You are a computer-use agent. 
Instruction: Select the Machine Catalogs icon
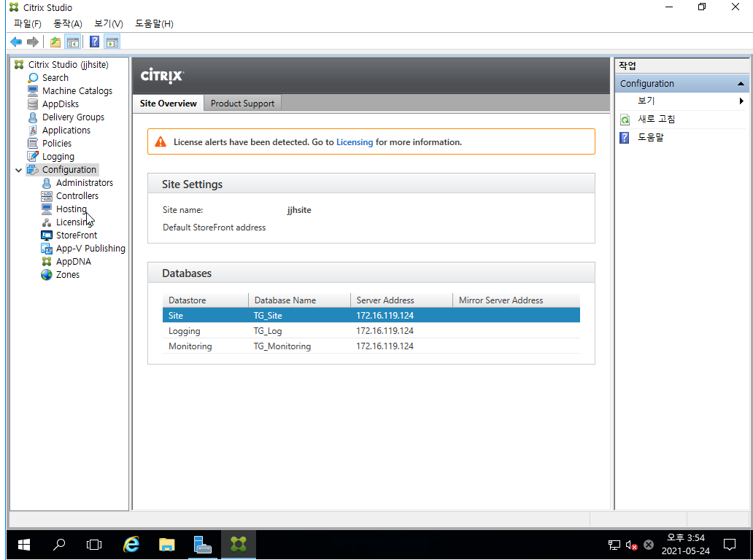pyautogui.click(x=33, y=90)
